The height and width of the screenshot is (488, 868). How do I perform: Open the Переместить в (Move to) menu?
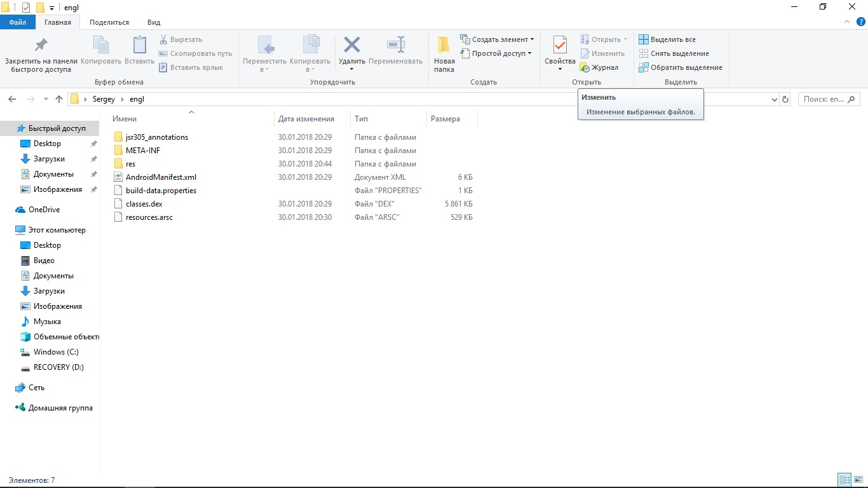pos(265,54)
